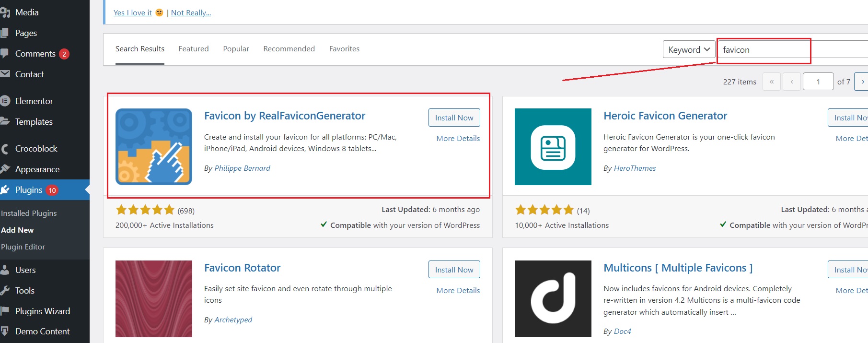This screenshot has width=868, height=343.
Task: Click the Appearance paintbrush icon
Action: [x=5, y=169]
